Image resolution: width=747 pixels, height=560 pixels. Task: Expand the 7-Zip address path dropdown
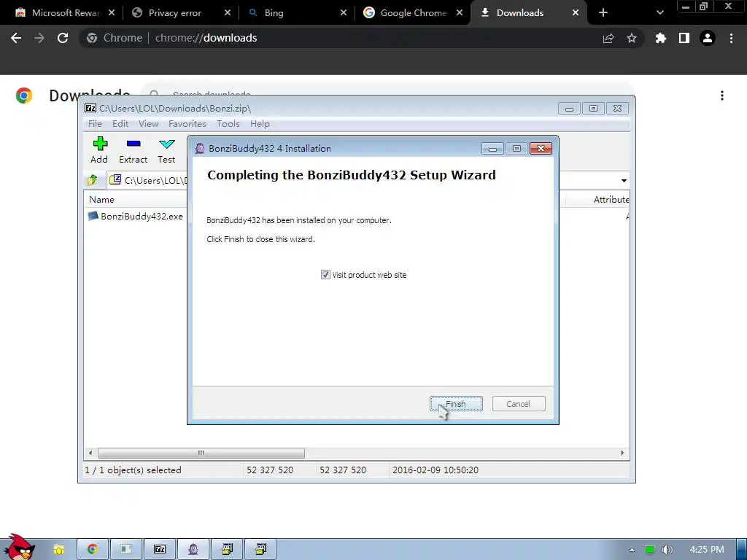624,181
